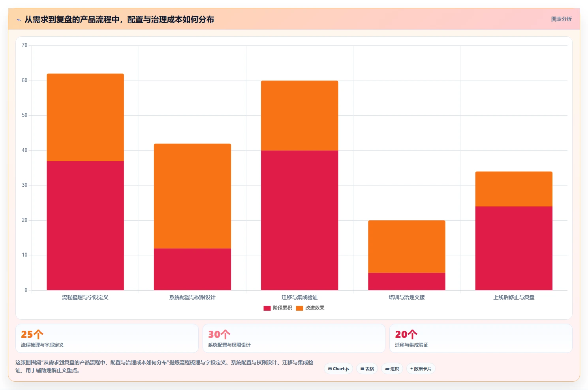The width and height of the screenshot is (588, 390).
Task: Click the y-axis value 40
Action: 24,150
